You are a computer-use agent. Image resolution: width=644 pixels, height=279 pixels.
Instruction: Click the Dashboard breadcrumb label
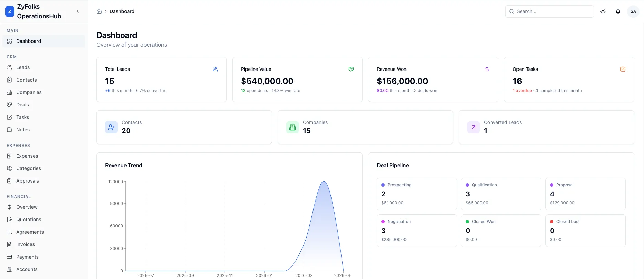[122, 11]
